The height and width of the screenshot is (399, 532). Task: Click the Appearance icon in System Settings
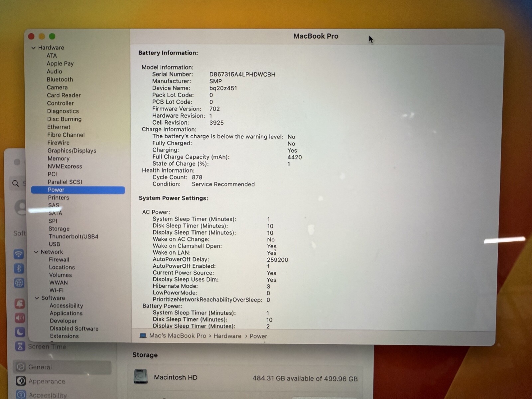tap(21, 381)
